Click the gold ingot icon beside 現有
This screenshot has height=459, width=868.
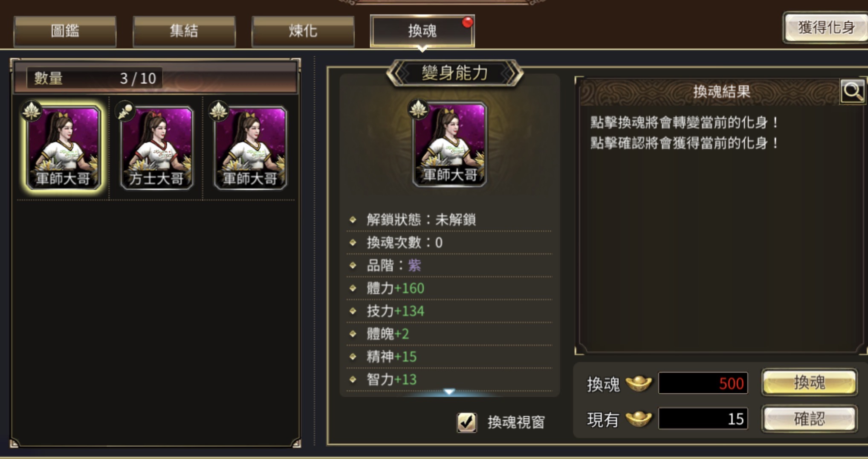[639, 419]
